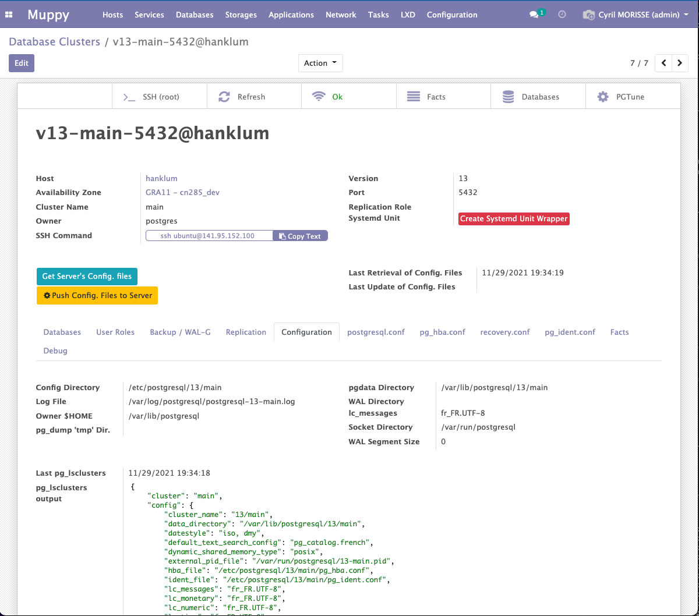Click the copy icon in Copy Text

[x=282, y=236]
